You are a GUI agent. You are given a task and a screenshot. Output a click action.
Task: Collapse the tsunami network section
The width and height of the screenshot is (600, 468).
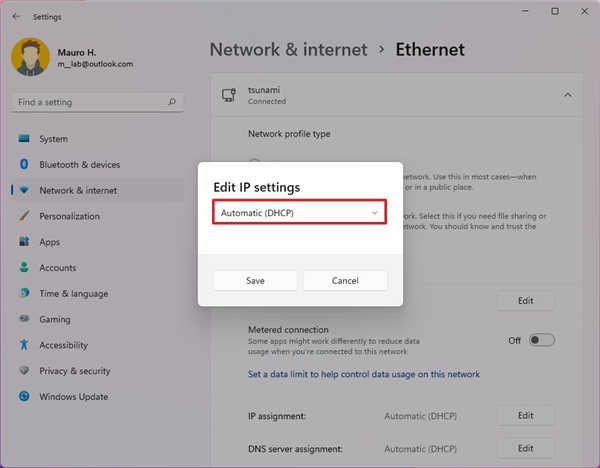(568, 95)
